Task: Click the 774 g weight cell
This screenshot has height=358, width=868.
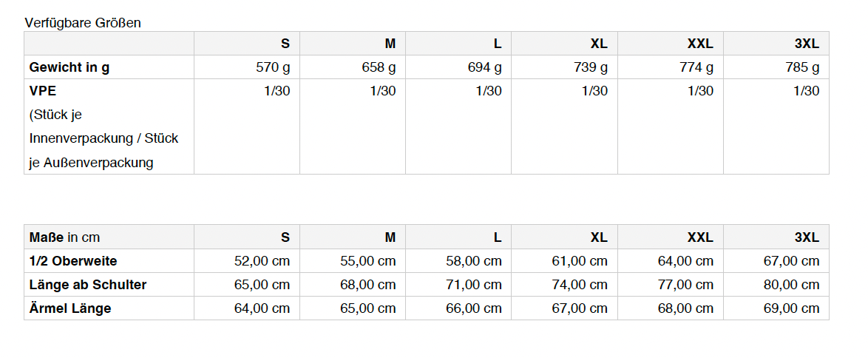Action: pos(696,67)
